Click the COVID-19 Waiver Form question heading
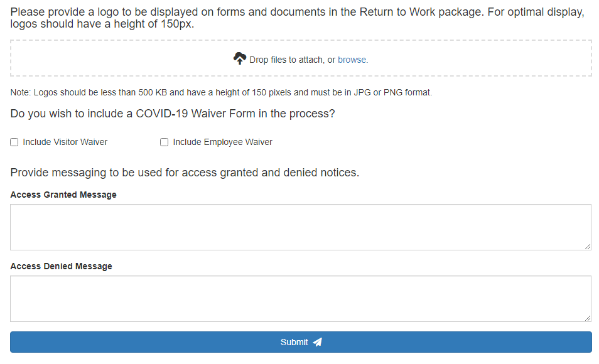Image resolution: width=599 pixels, height=364 pixels. 173,114
